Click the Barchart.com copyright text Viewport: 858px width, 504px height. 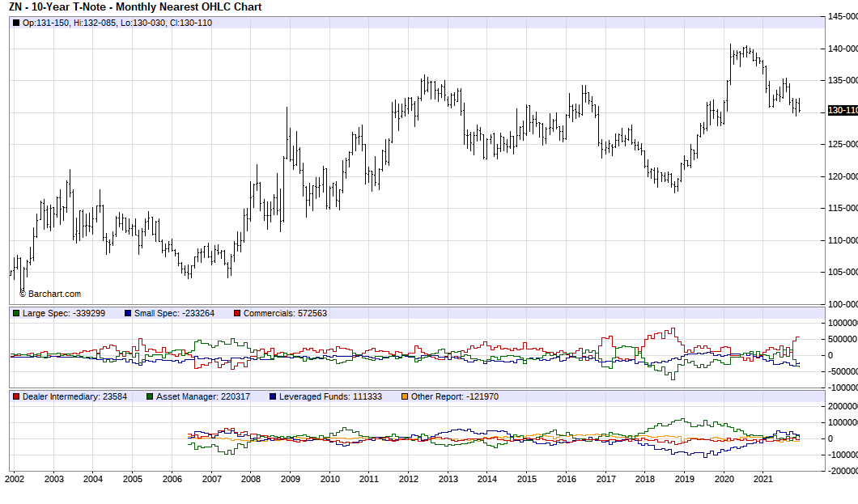coord(50,294)
